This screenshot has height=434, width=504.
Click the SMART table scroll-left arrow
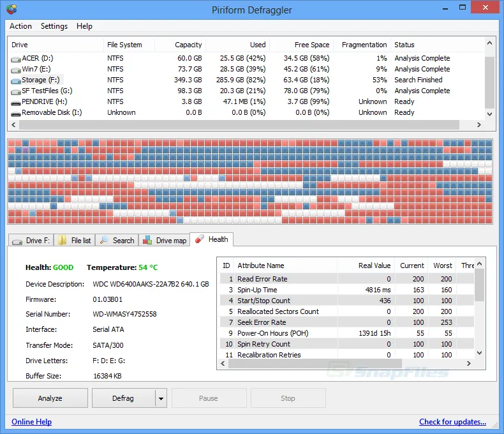pyautogui.click(x=223, y=363)
